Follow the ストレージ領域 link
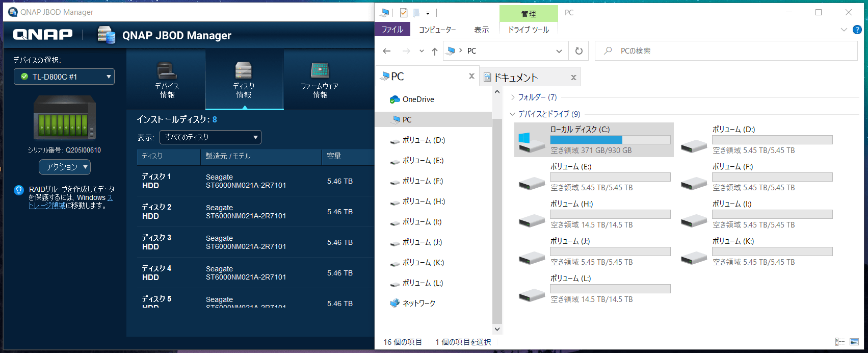 (47, 206)
